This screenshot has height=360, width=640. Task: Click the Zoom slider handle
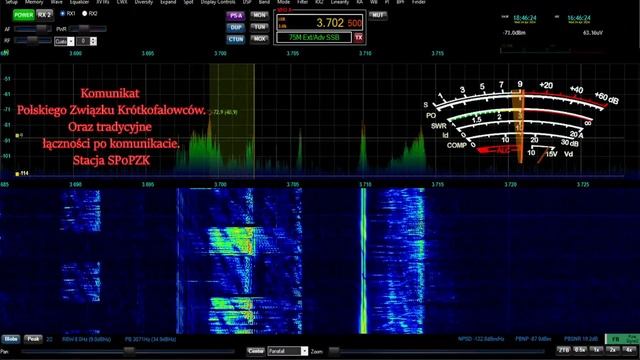(x=333, y=351)
